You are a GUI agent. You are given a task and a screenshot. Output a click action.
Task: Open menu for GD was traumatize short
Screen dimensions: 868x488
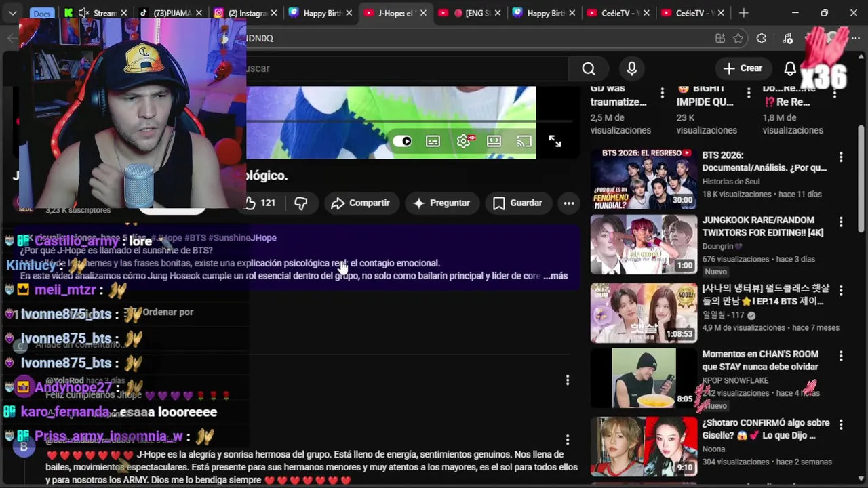663,93
